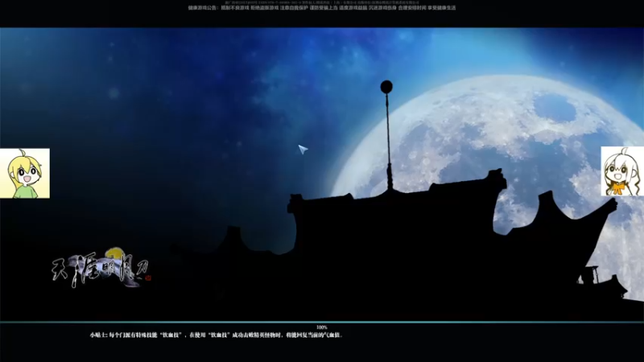Click the loading progress bar
The image size is (644, 362).
click(x=322, y=323)
